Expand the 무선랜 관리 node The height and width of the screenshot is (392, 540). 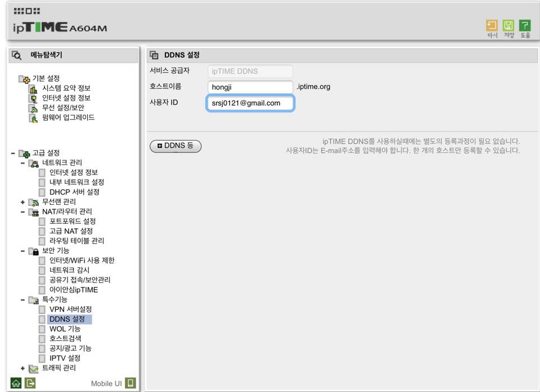click(22, 202)
